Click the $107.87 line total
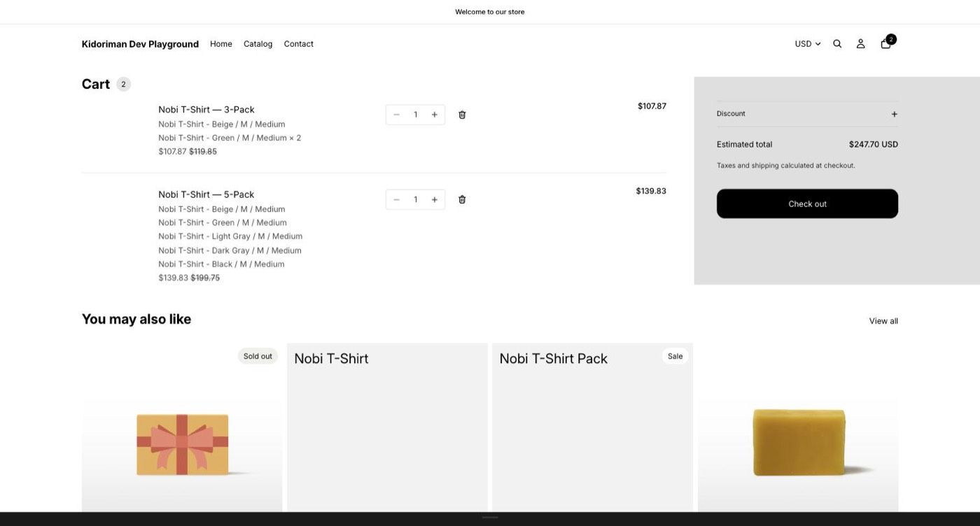980x526 pixels. (x=652, y=106)
